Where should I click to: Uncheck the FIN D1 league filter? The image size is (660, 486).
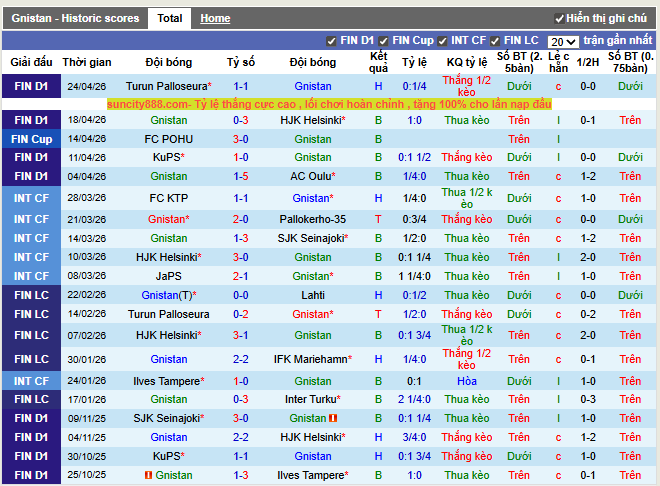331,41
